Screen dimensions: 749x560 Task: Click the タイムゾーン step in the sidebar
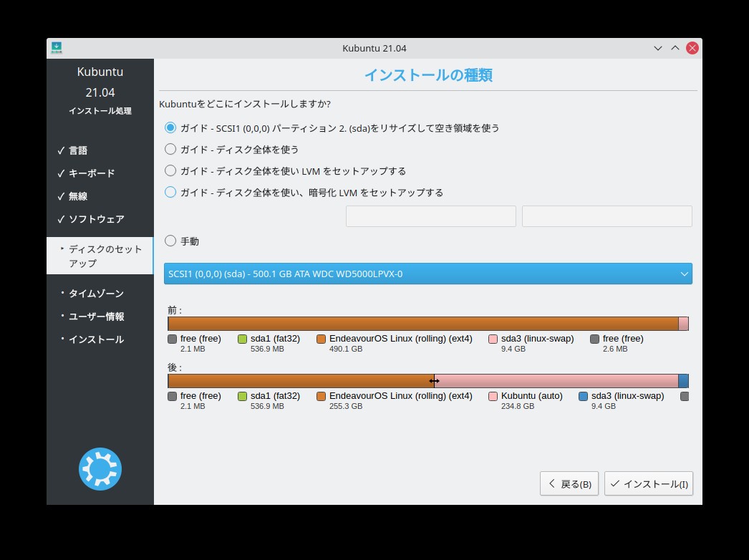pos(96,294)
